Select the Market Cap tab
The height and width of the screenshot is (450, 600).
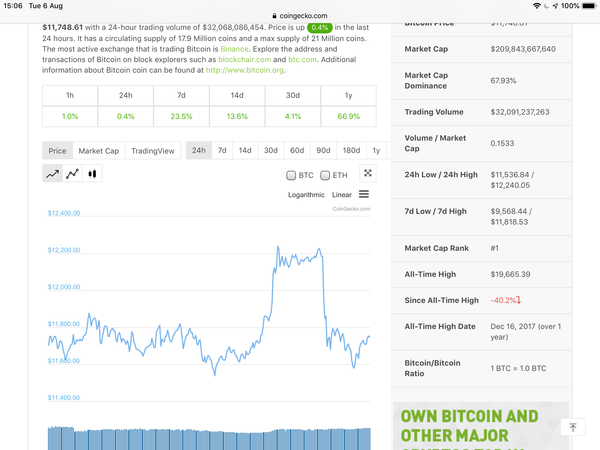coord(99,151)
